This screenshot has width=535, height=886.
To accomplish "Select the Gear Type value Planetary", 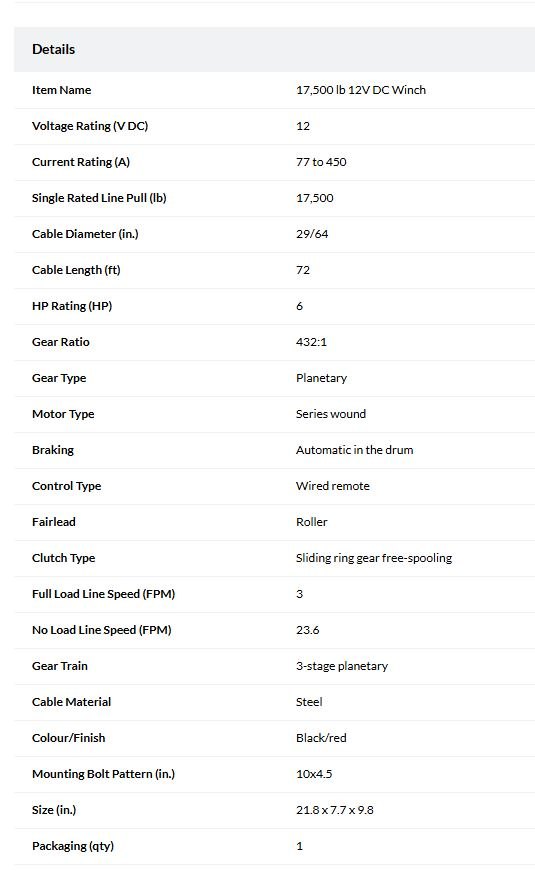I will 321,378.
